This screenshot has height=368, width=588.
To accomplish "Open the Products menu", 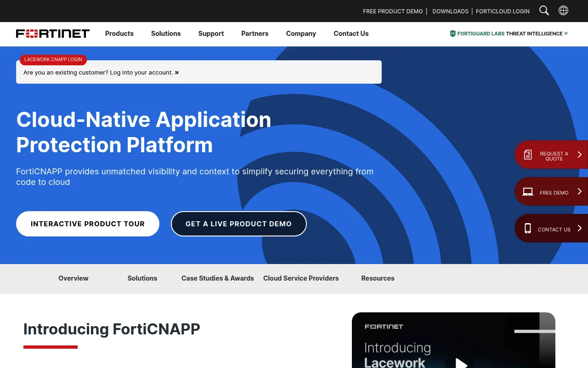I will click(119, 34).
